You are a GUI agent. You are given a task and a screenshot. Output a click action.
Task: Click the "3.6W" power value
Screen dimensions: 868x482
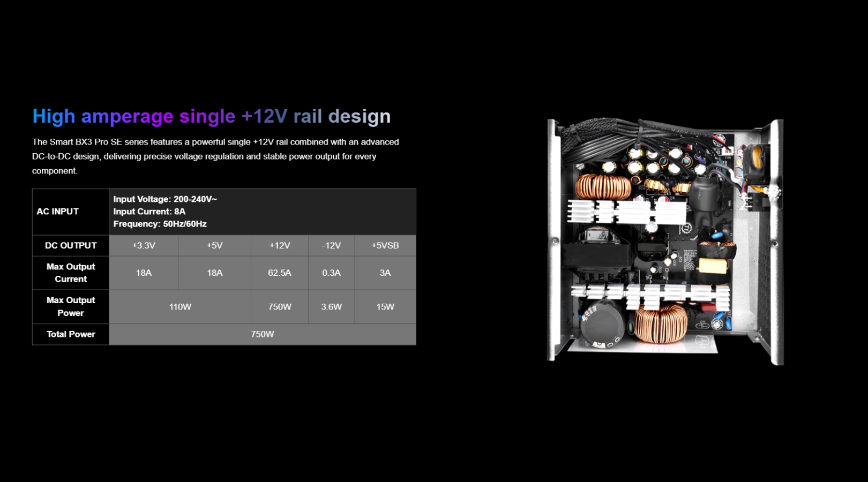point(331,307)
